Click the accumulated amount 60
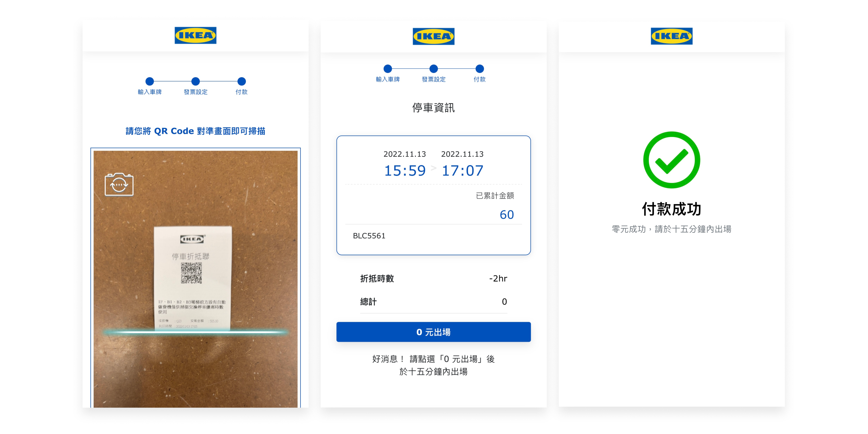This screenshot has height=434, width=868. [x=506, y=215]
